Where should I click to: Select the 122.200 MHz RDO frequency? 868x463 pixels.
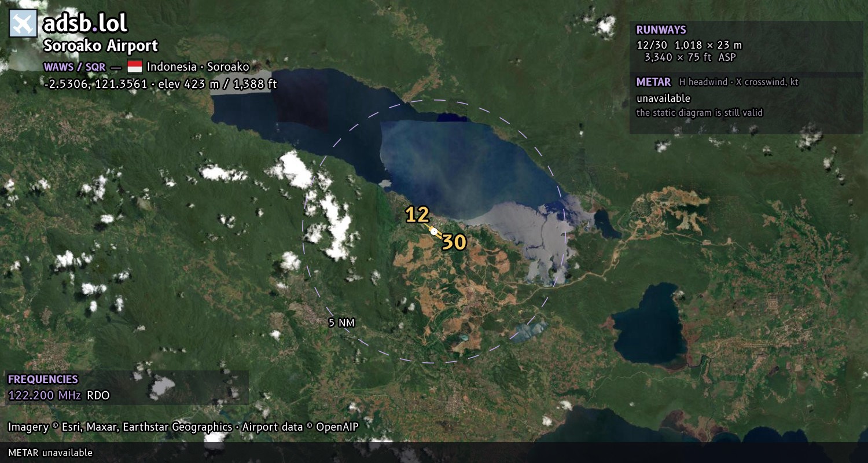click(x=59, y=396)
